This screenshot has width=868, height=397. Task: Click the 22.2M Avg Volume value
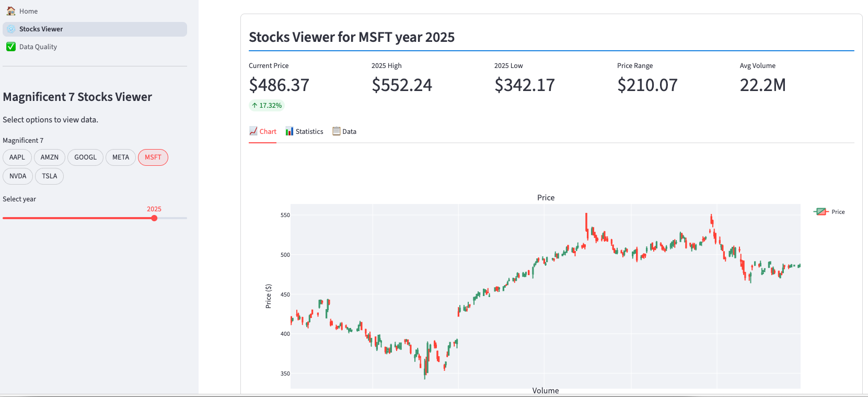click(x=763, y=85)
